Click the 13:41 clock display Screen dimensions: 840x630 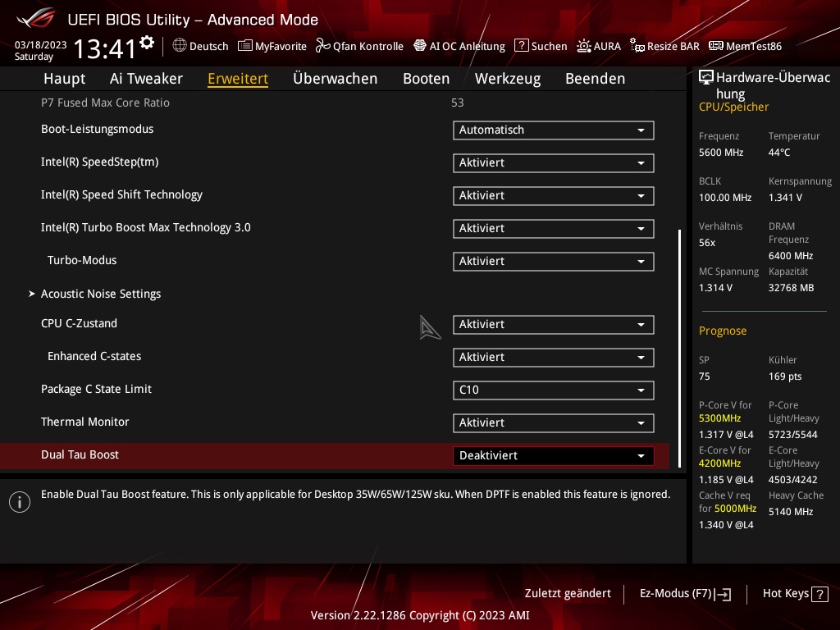tap(104, 48)
